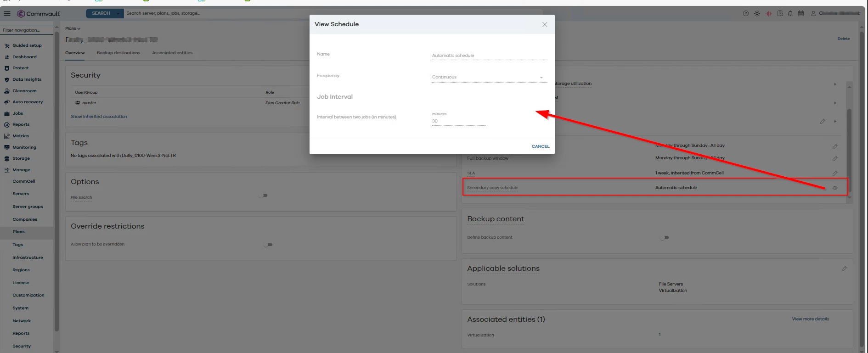Open Protect in the sidebar
868x353 pixels.
[x=20, y=68]
